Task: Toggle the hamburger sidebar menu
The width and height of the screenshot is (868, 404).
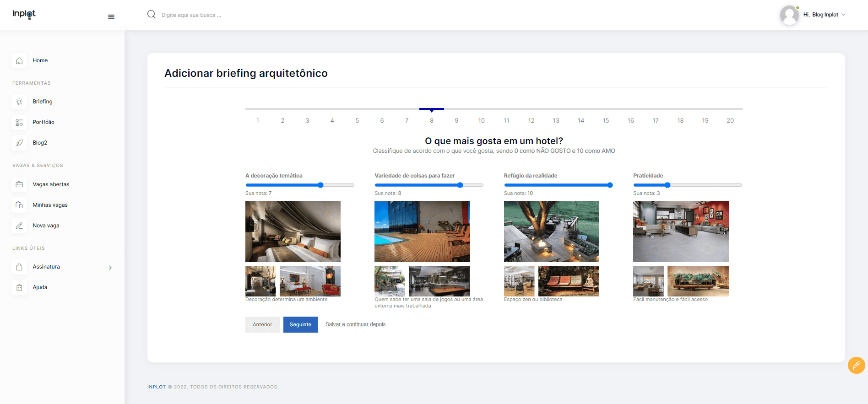Action: (111, 17)
